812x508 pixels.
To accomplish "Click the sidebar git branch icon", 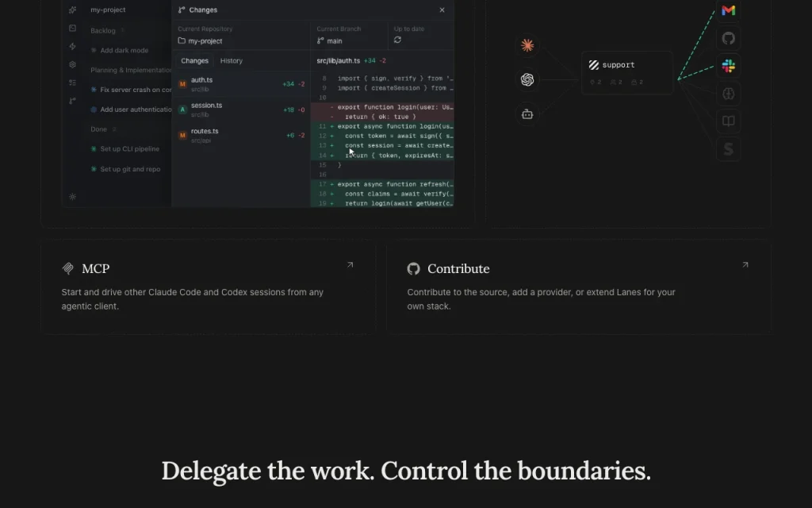I will click(72, 101).
